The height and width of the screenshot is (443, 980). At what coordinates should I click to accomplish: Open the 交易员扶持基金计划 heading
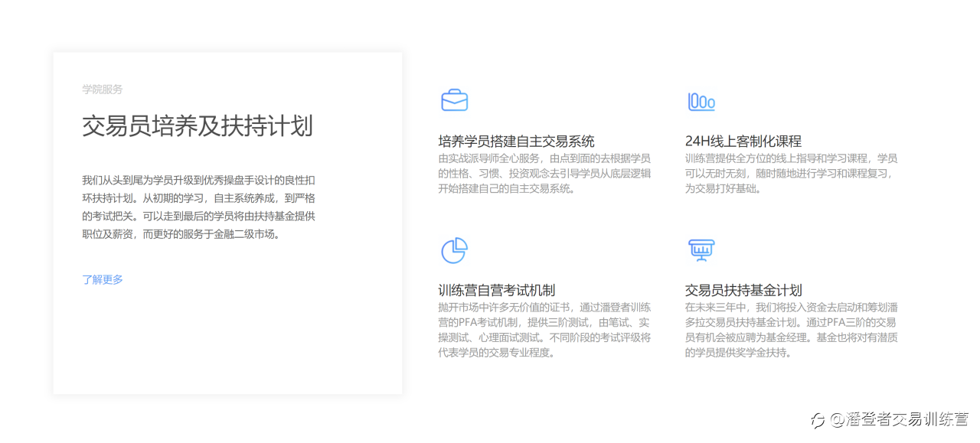(x=743, y=291)
